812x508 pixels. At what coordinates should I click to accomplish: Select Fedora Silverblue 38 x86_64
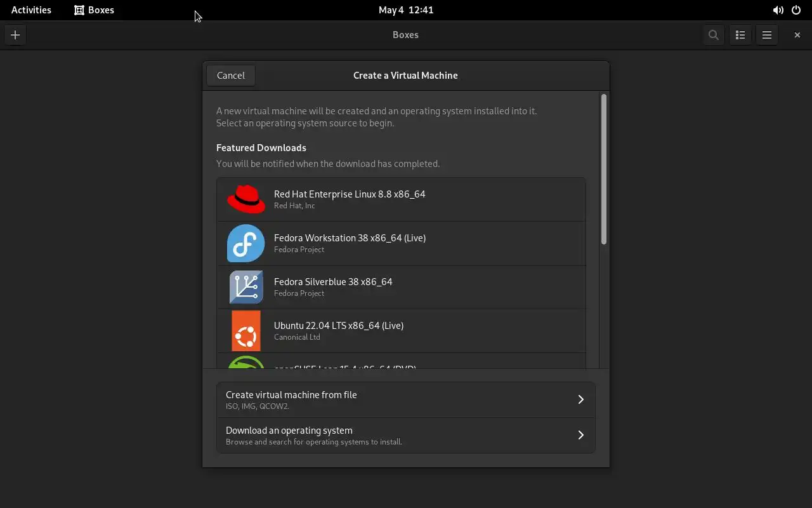click(401, 287)
